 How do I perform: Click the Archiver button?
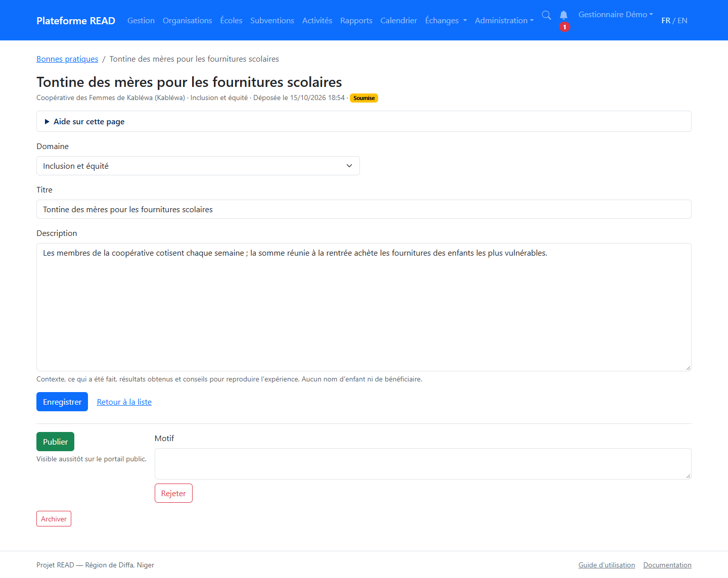coord(54,519)
